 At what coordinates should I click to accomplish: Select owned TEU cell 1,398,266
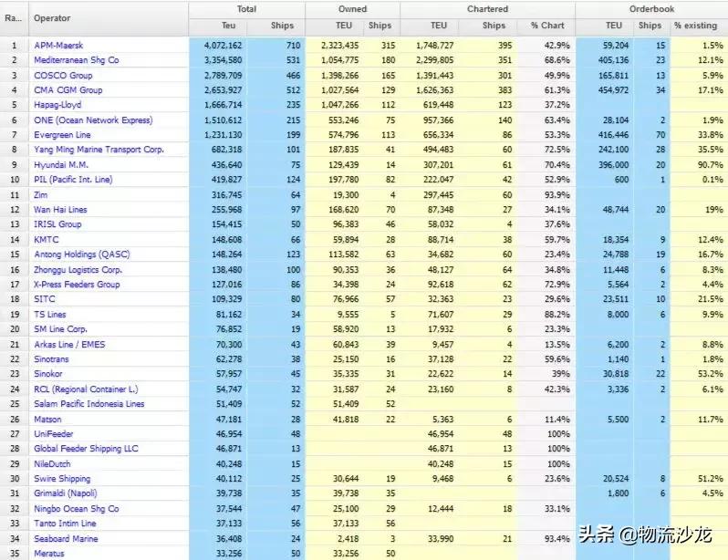(x=340, y=75)
